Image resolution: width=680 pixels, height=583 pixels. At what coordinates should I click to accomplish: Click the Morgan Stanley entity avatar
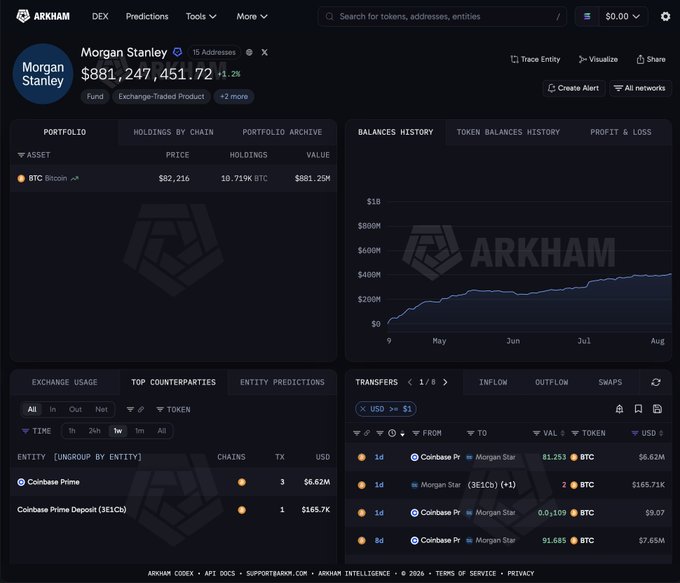click(x=43, y=74)
